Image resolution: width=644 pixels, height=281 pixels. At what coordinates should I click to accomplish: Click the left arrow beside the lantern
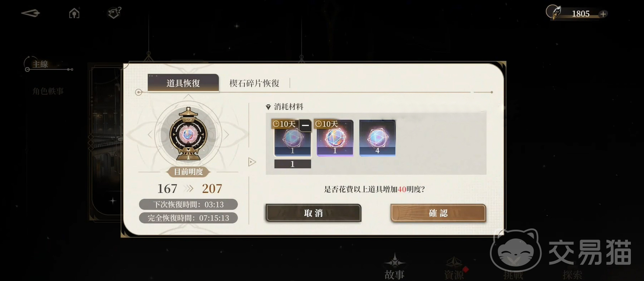point(150,135)
